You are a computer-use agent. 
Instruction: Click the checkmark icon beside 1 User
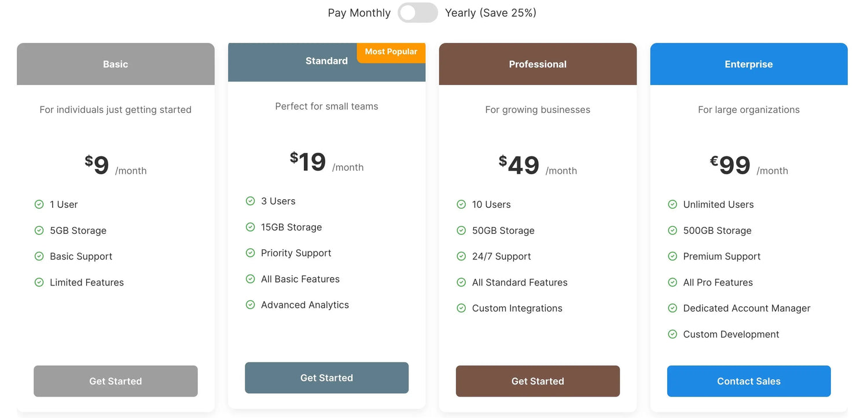(39, 204)
